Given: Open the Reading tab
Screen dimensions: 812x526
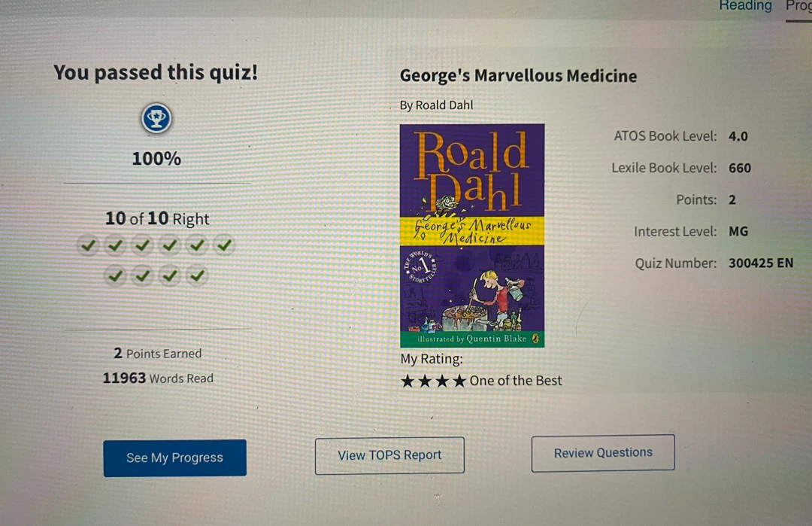Looking at the screenshot, I should coord(745,6).
